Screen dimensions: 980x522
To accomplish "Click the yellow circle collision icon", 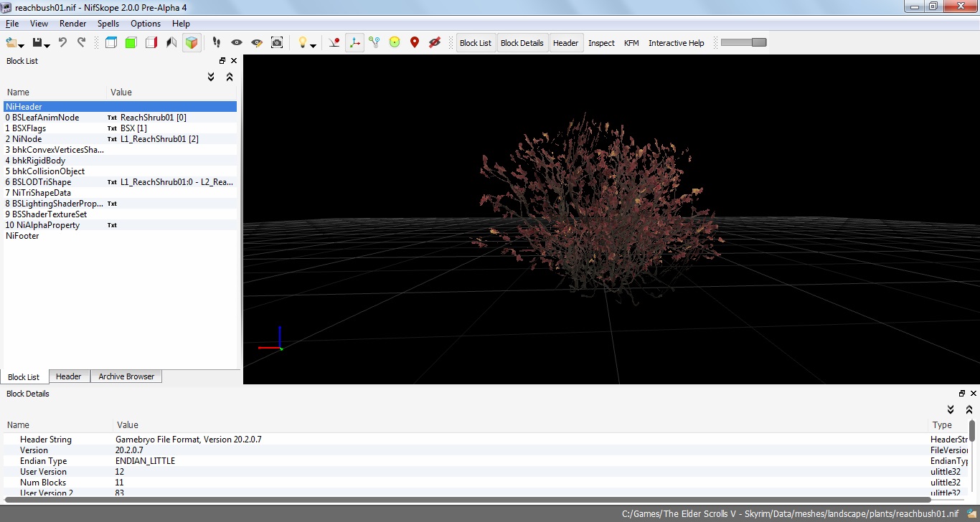I will point(394,43).
